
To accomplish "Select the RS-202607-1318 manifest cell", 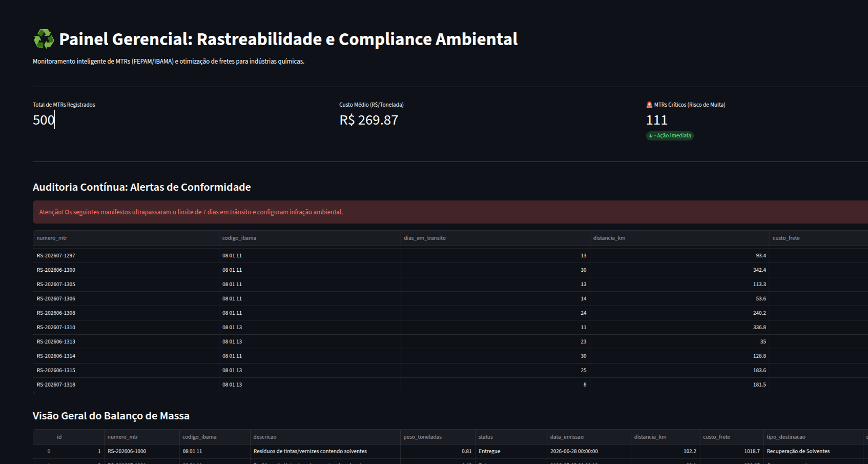I will (126, 385).
